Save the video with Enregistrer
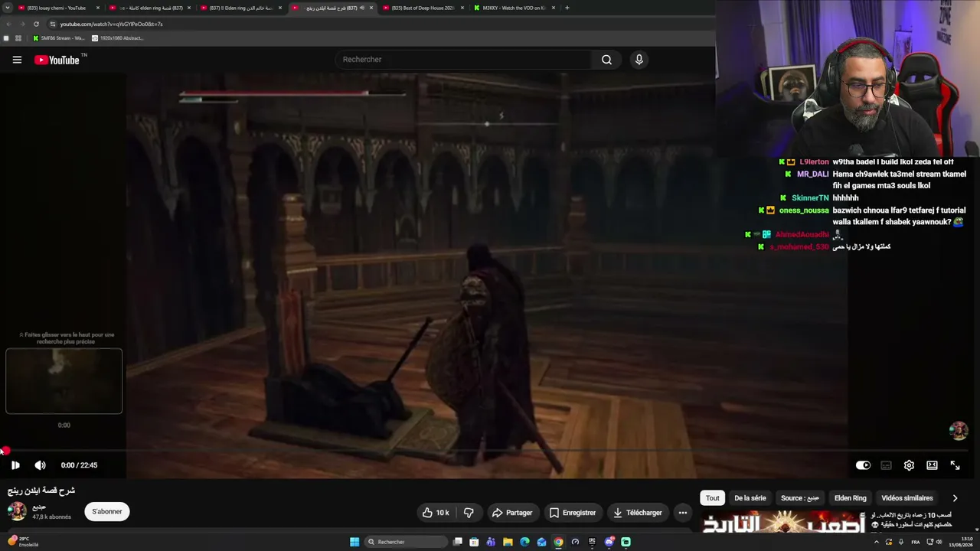 click(x=571, y=513)
